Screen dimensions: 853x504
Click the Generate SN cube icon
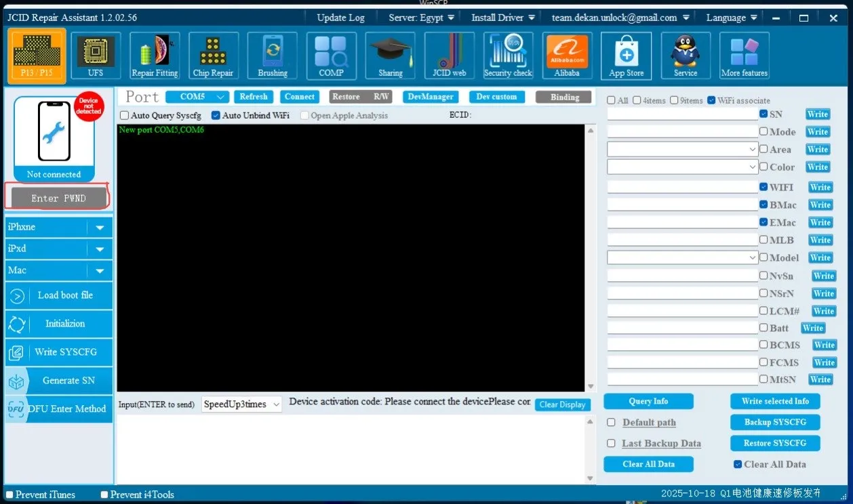click(17, 381)
